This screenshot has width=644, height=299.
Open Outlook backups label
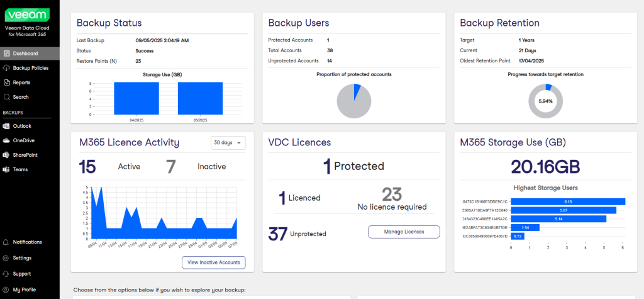(22, 127)
